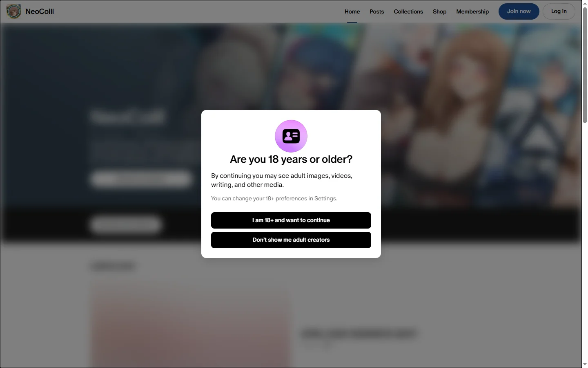Click the "You can change your 18+ preferences" note

[274, 198]
